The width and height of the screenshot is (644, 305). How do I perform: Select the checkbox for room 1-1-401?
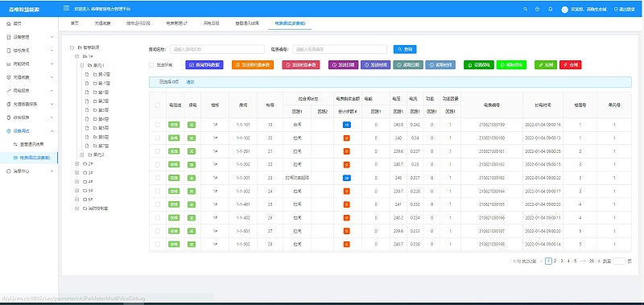click(x=157, y=204)
